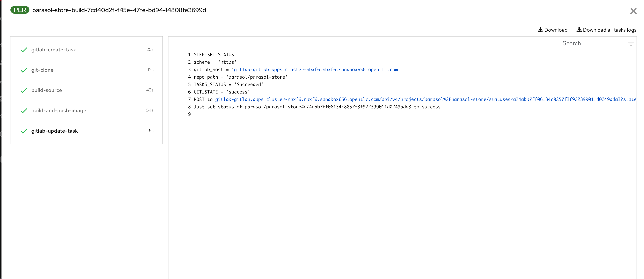
Task: Click the GIT_STATE = 'success' line
Action: [x=222, y=92]
